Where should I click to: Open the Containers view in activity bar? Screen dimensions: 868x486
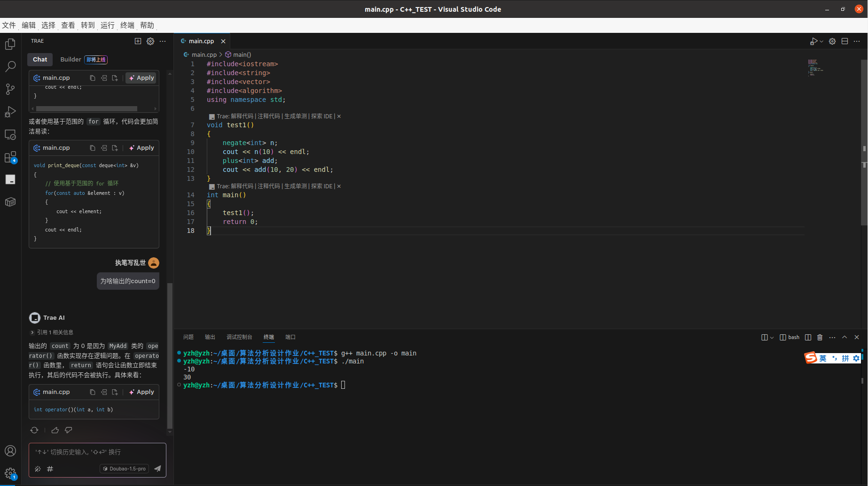pyautogui.click(x=10, y=202)
